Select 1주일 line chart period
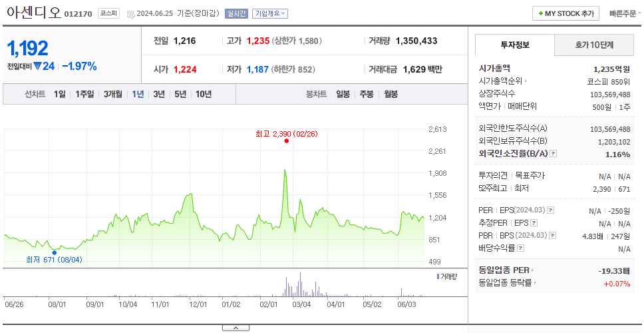The width and height of the screenshot is (644, 333). coord(84,94)
